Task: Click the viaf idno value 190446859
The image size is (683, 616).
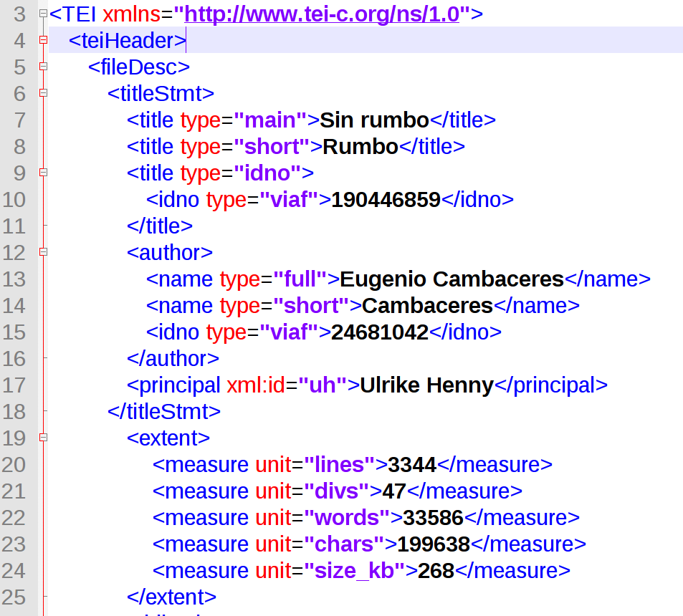Action: pos(386,199)
